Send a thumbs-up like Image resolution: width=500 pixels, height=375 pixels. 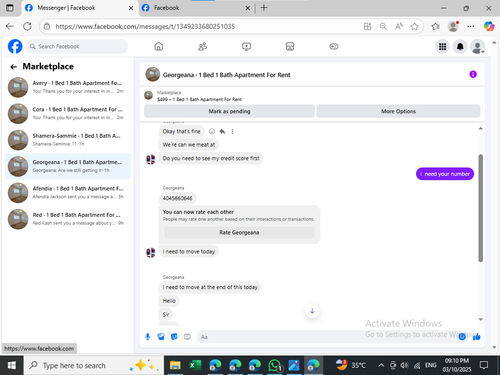477,337
